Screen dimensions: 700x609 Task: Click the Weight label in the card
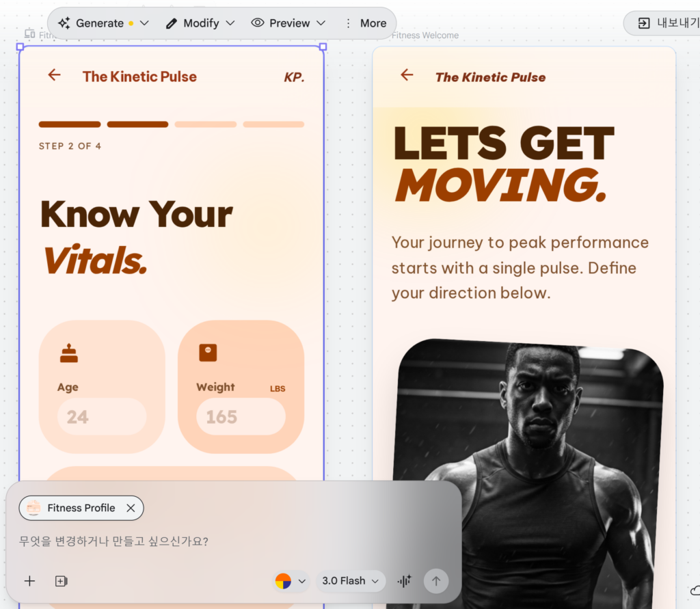pos(215,387)
